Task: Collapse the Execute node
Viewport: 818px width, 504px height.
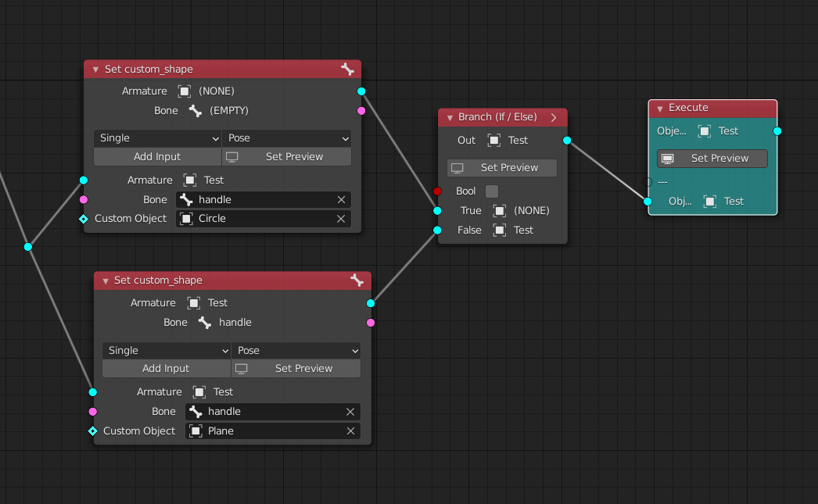Action: pos(660,109)
